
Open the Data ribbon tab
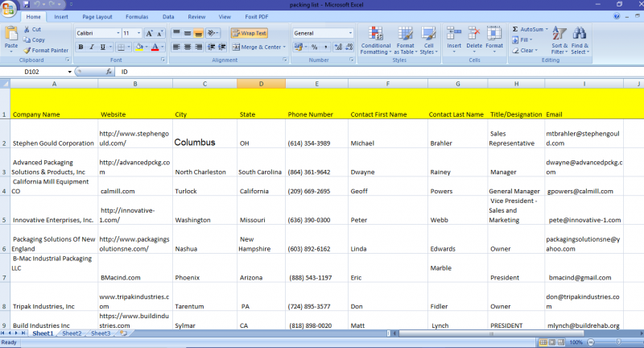tap(168, 17)
